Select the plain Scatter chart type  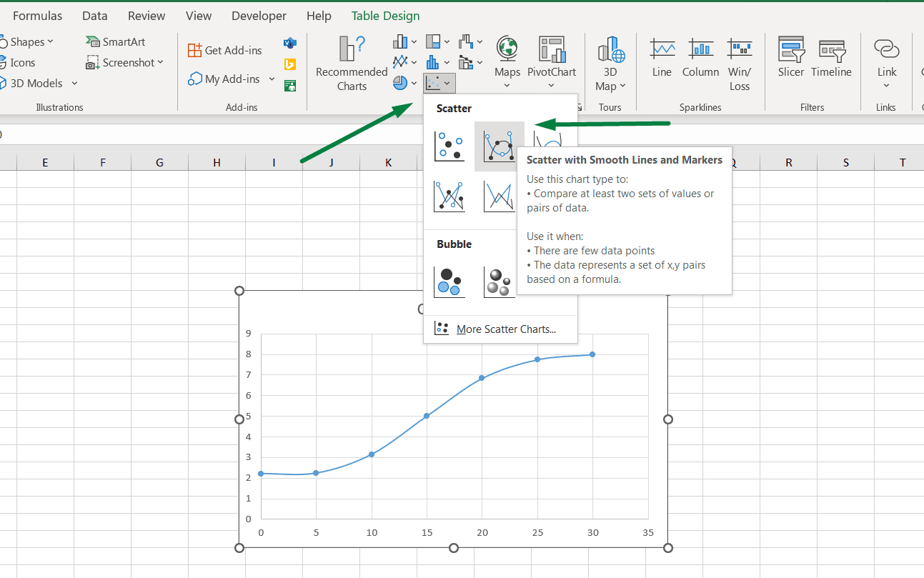tap(449, 146)
